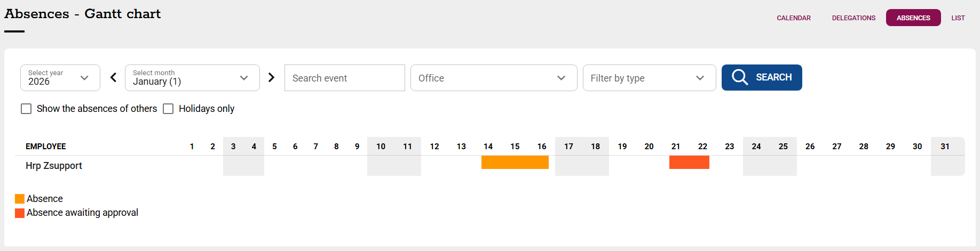The height and width of the screenshot is (251, 980).
Task: Open the Filter by type dropdown
Action: [x=649, y=78]
